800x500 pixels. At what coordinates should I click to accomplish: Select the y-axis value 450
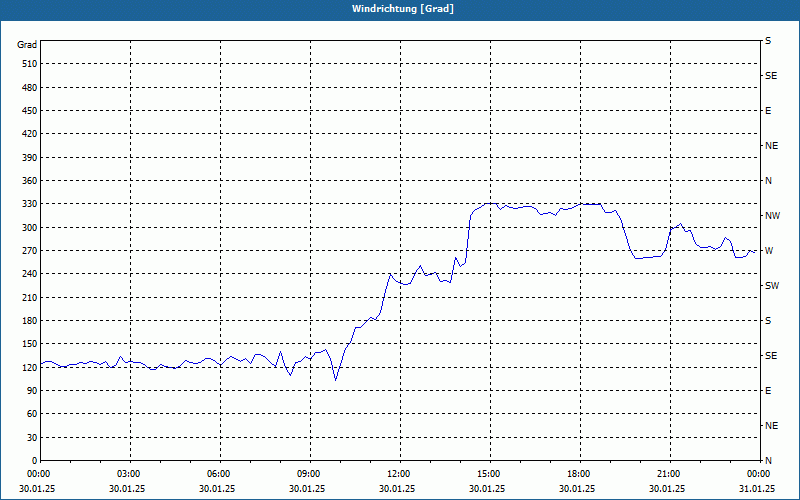pyautogui.click(x=30, y=111)
